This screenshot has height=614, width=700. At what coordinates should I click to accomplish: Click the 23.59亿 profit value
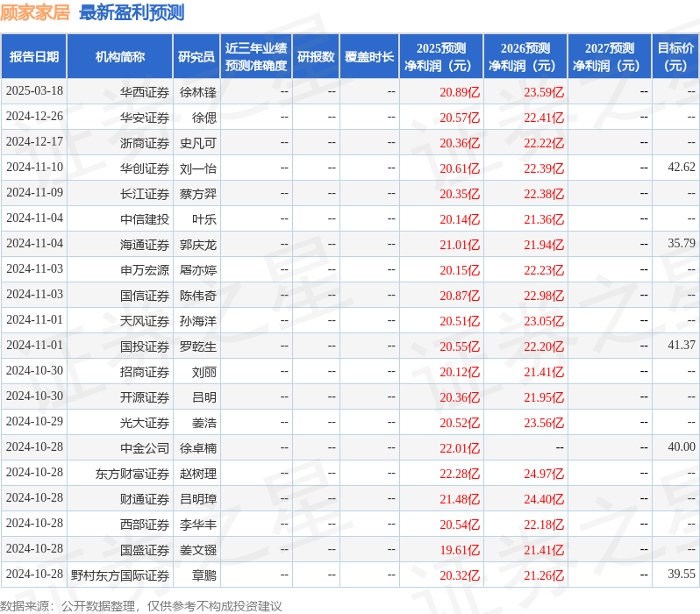(x=544, y=92)
